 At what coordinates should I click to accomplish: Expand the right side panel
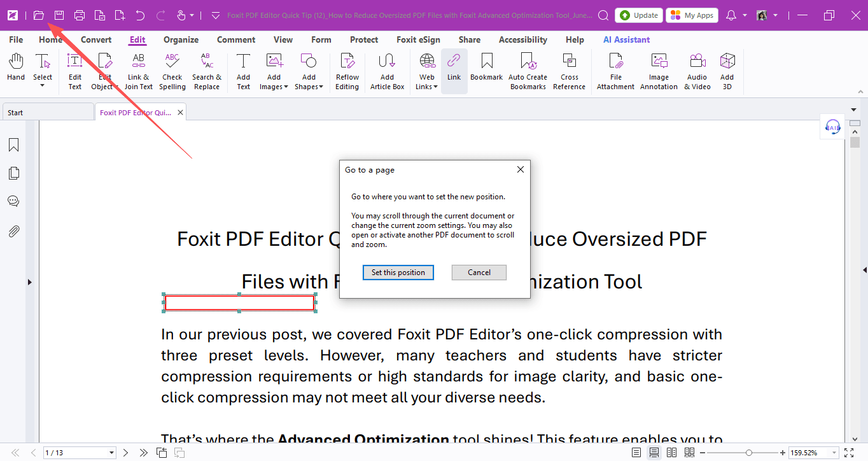[864, 270]
